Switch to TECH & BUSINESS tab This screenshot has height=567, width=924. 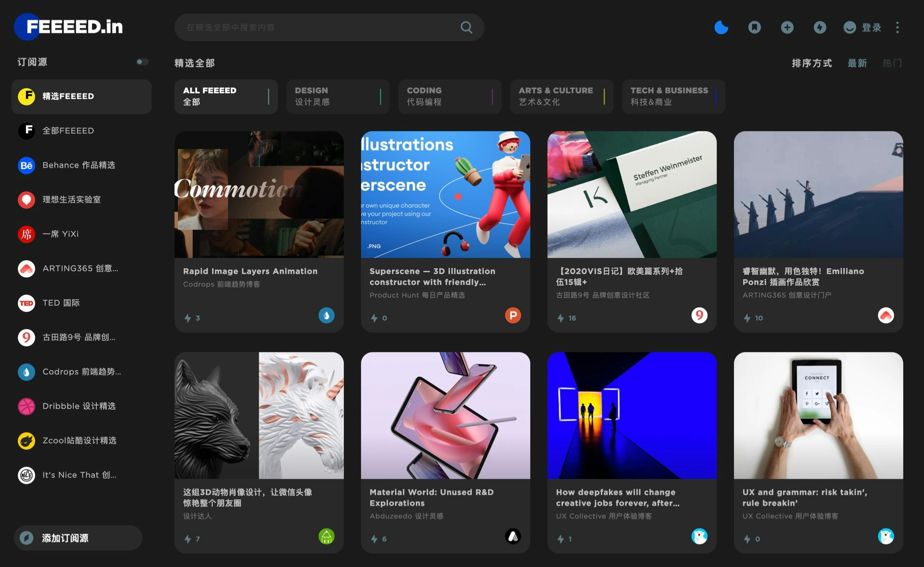click(x=674, y=96)
